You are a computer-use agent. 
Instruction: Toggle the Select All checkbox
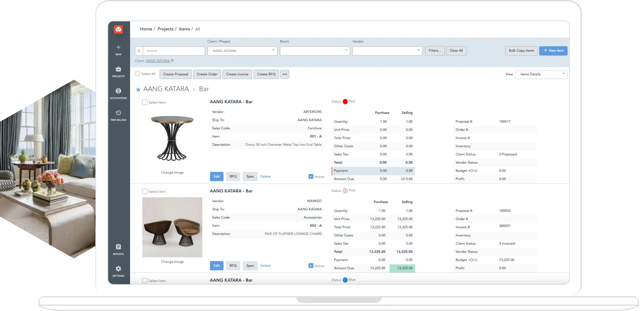pos(137,74)
